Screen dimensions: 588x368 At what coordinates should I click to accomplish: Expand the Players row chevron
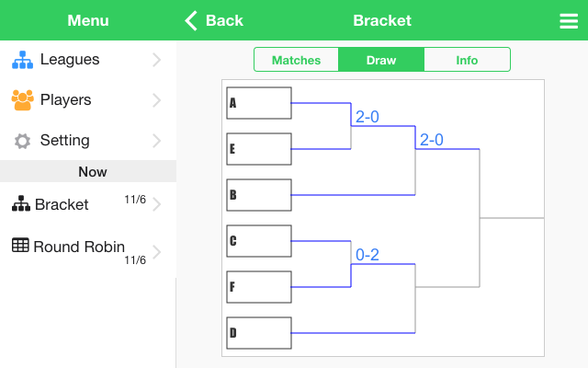(x=156, y=100)
